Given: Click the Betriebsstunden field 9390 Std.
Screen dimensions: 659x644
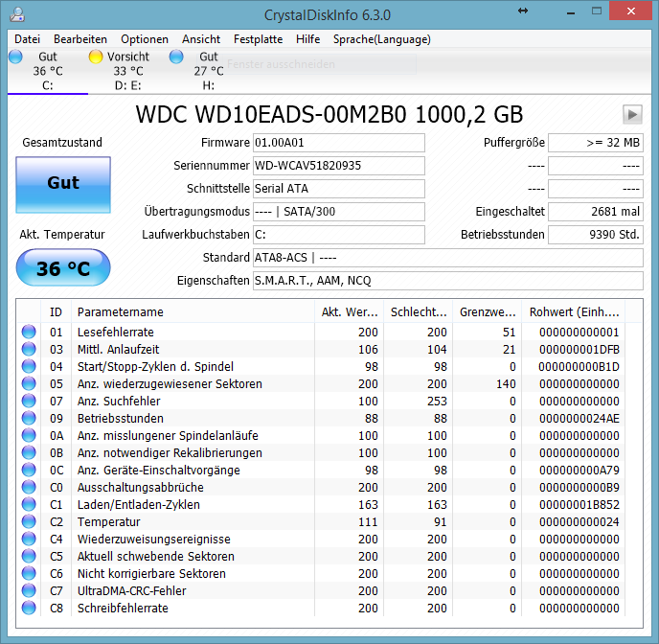Looking at the screenshot, I should 596,235.
